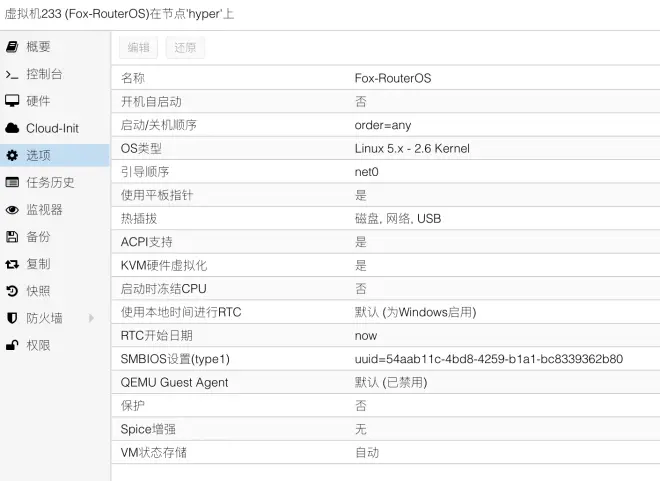Switch to the 硬件 hardware tab
The width and height of the screenshot is (660, 481).
(x=55, y=101)
